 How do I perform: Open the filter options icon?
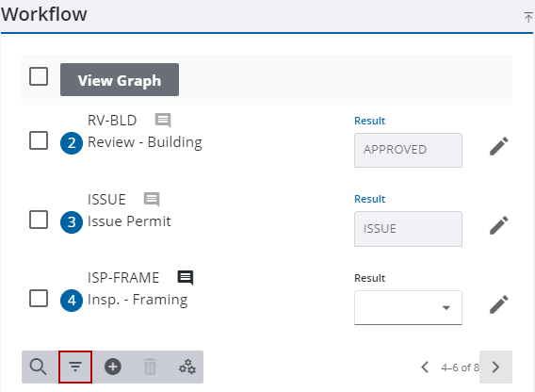tap(75, 367)
